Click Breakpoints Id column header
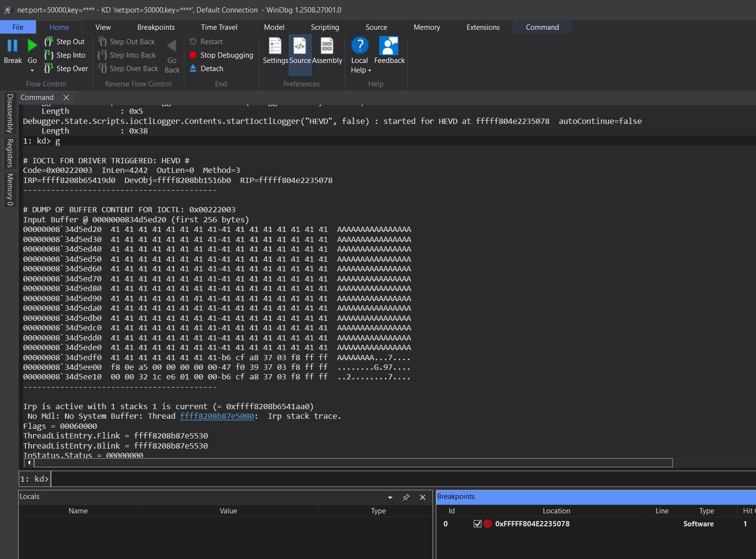The height and width of the screenshot is (559, 756). (452, 511)
